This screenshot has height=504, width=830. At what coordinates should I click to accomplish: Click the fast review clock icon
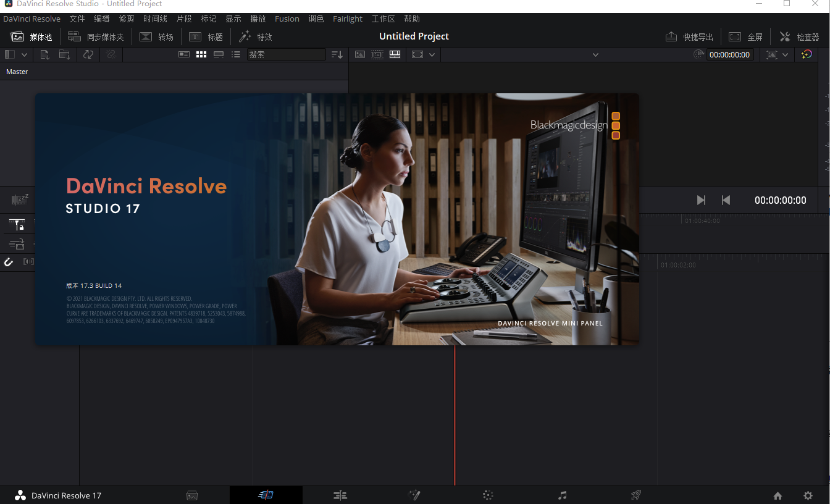point(698,54)
